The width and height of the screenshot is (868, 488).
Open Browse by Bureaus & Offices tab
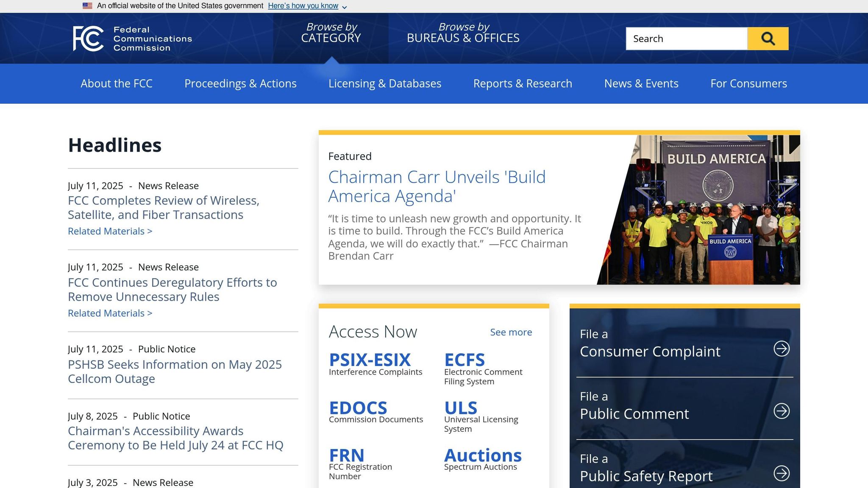click(463, 33)
